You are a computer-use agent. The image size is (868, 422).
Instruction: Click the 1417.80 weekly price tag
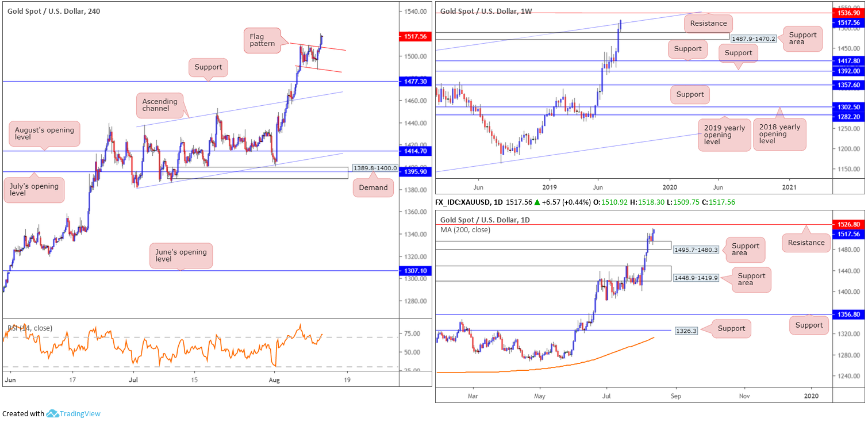pyautogui.click(x=848, y=60)
